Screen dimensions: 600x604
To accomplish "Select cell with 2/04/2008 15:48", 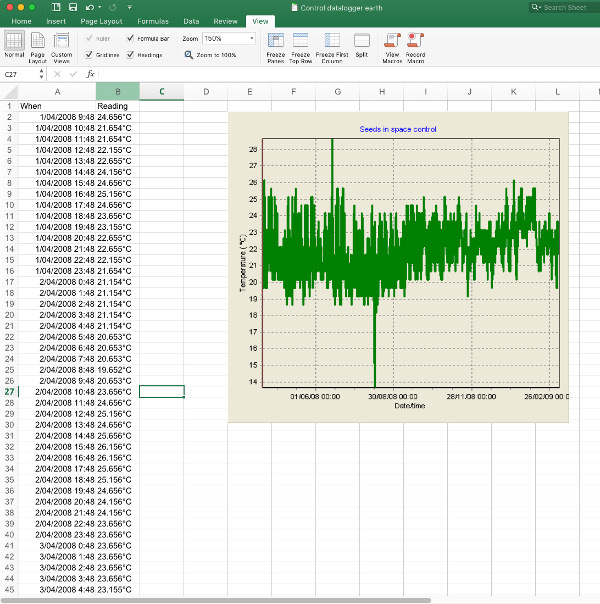I will pos(57,447).
